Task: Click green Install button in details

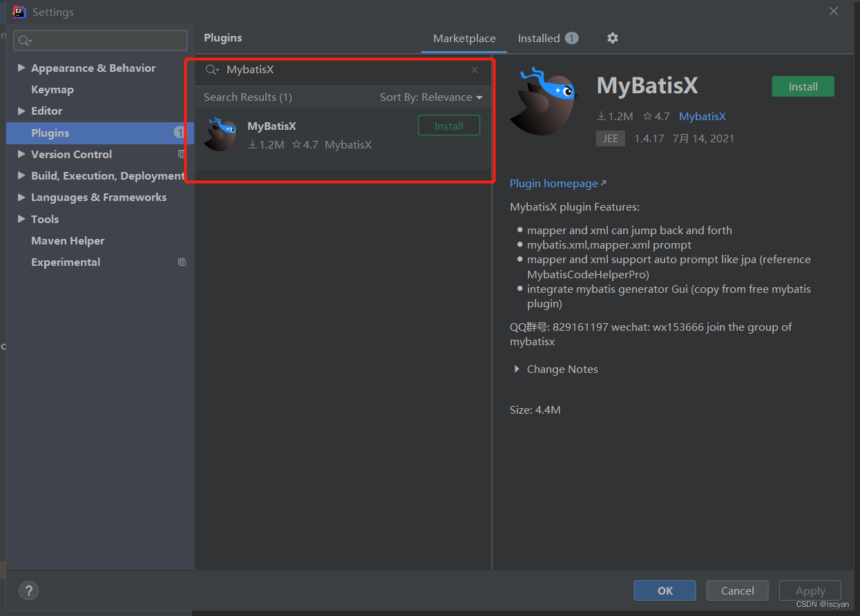Action: click(803, 86)
